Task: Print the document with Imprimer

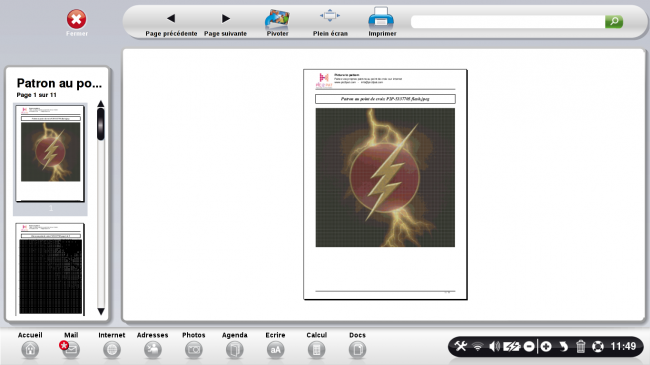Action: 381,18
